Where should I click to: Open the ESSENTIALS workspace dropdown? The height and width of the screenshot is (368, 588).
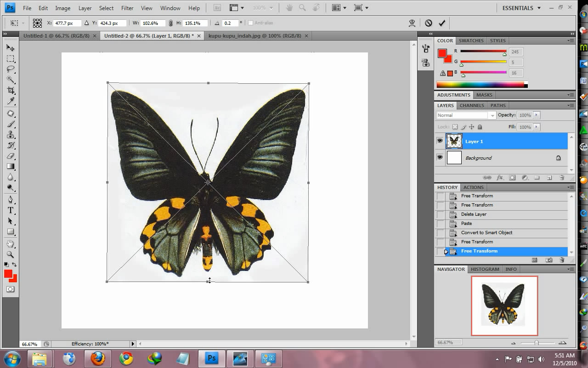click(x=522, y=8)
